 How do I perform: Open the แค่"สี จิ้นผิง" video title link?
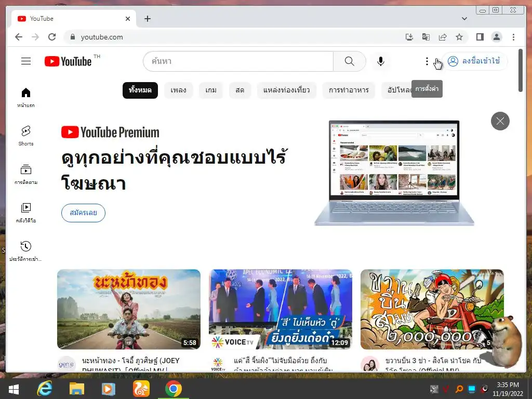click(283, 365)
